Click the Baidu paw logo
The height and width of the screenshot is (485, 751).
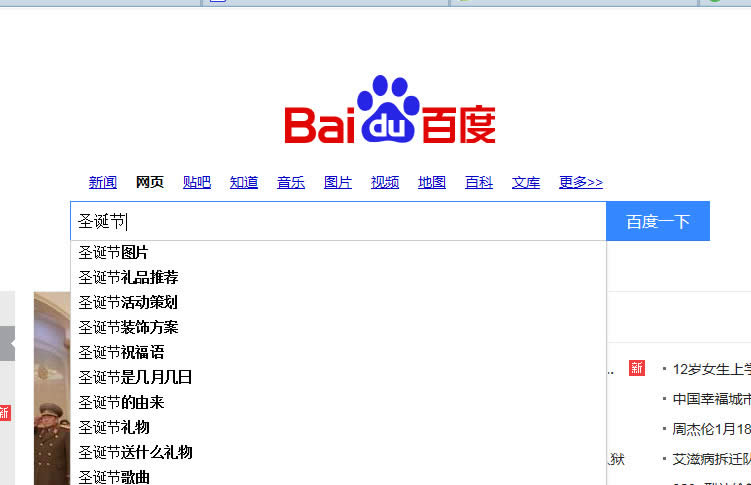pos(389,111)
